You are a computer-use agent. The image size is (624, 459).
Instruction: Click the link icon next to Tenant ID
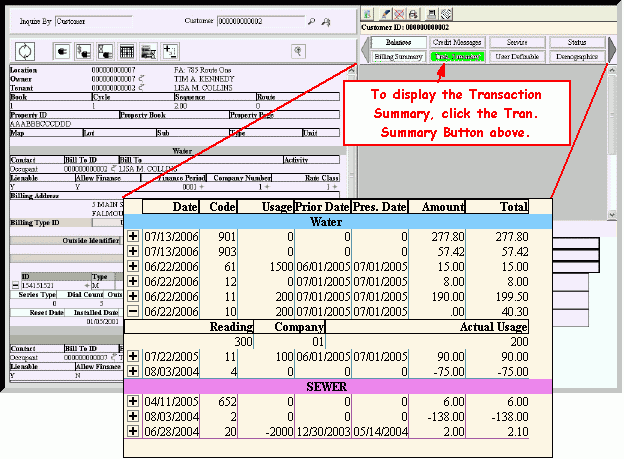pos(141,88)
